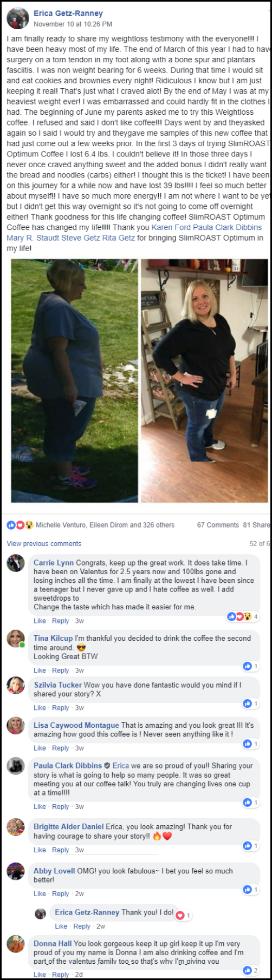This screenshot has width=272, height=980.
Task: View reactions on Carrie Lynn's comment
Action: [x=243, y=616]
